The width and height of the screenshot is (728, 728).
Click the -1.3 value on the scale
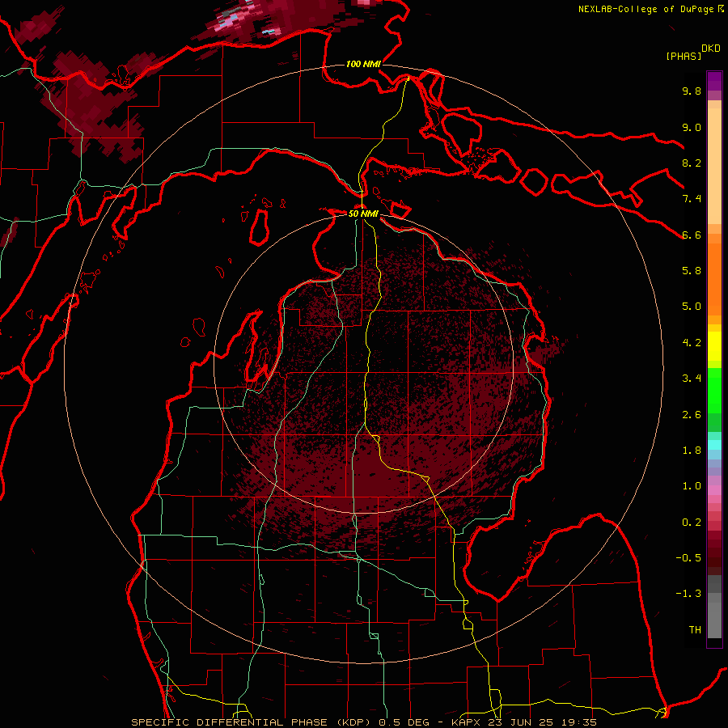click(x=688, y=594)
